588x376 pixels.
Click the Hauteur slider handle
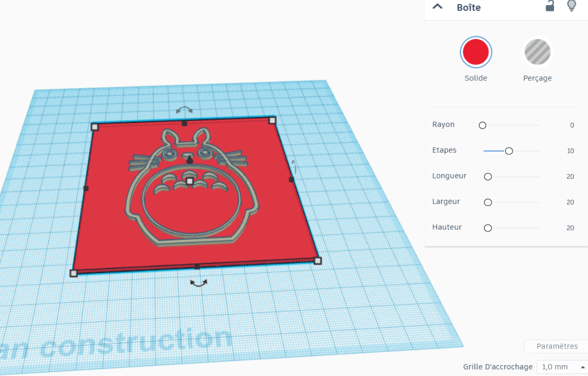tap(488, 228)
